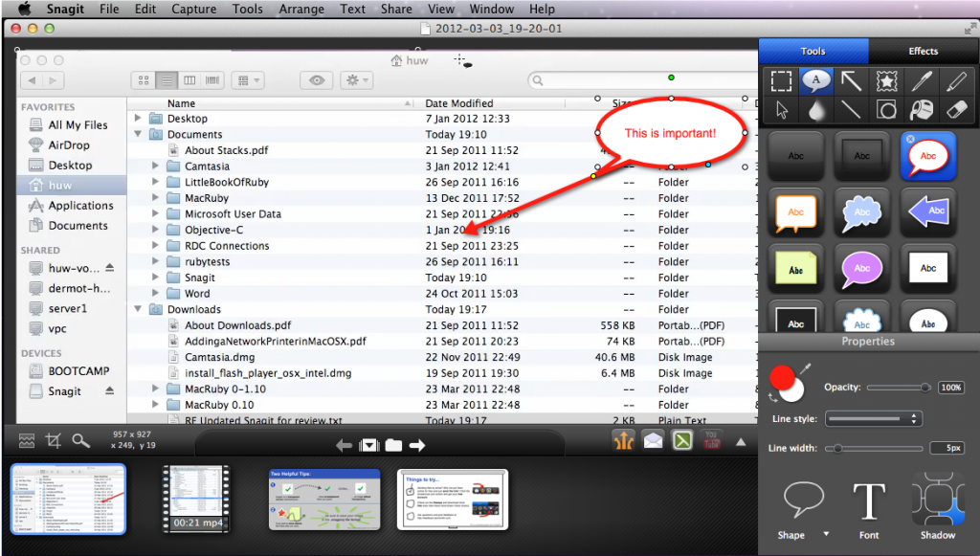
Task: Select the Highlighter tool
Action: (956, 80)
